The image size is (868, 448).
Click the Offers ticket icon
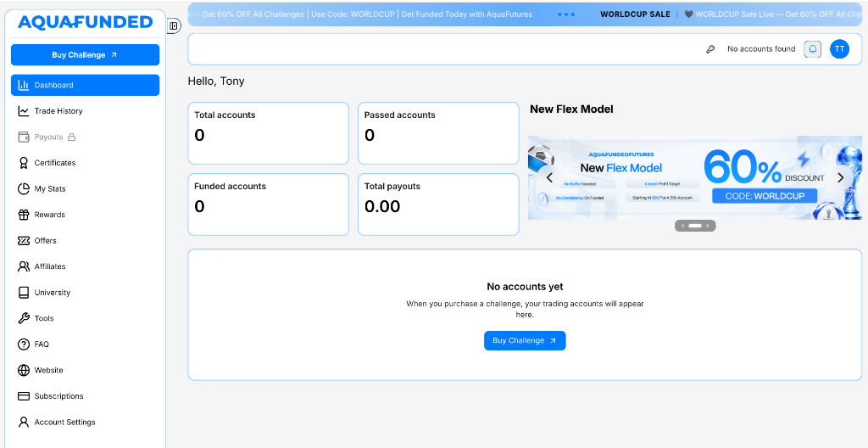(23, 241)
